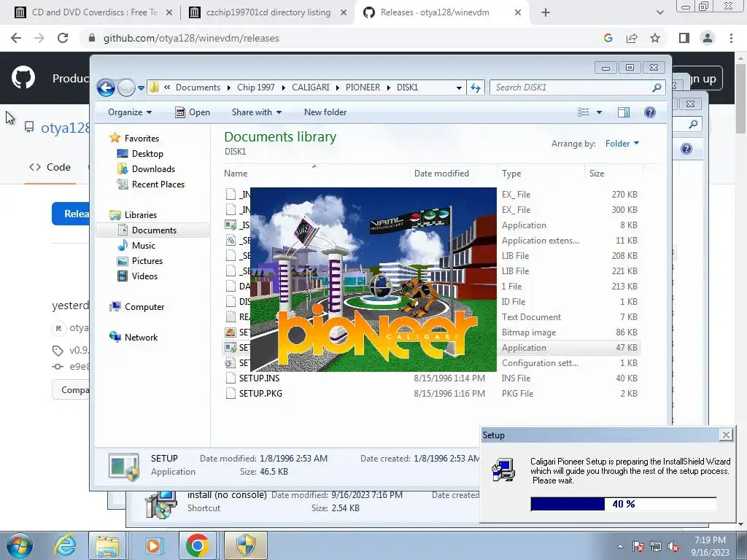Click the Pioneer Caligari splash image
The width and height of the screenshot is (747, 560).
[x=373, y=279]
